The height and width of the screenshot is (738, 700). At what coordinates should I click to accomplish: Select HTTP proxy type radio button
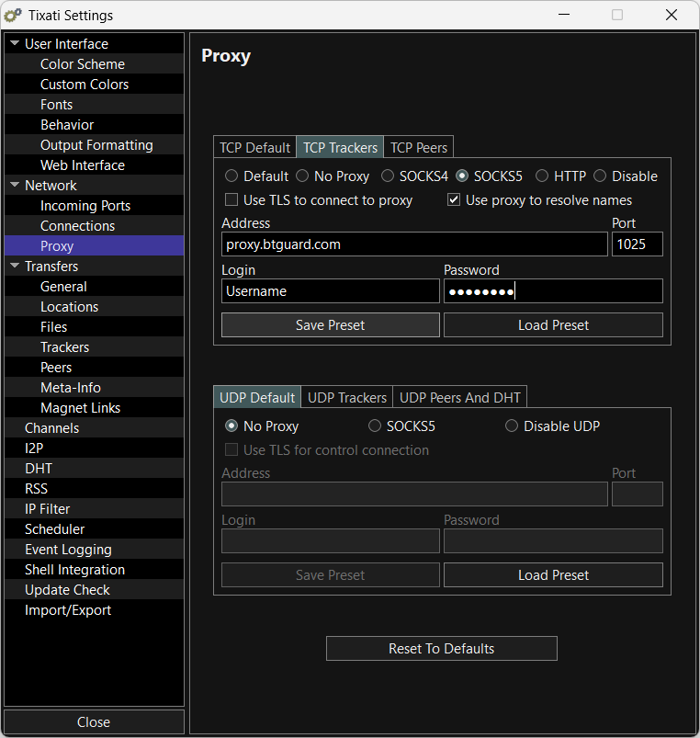click(542, 176)
